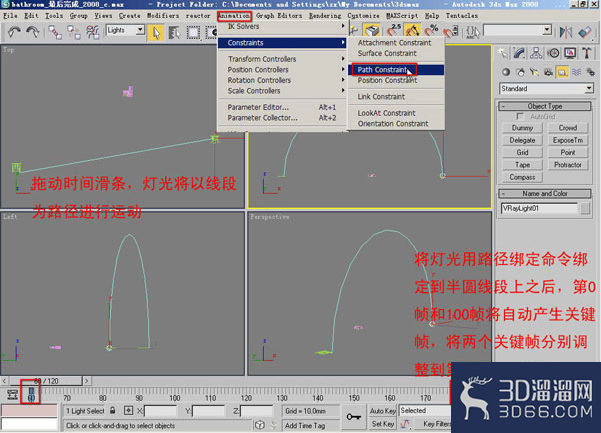Viewport: 601px width, 433px height.
Task: Click the Edit Named Selection Sets icon
Action: pyautogui.click(x=473, y=31)
